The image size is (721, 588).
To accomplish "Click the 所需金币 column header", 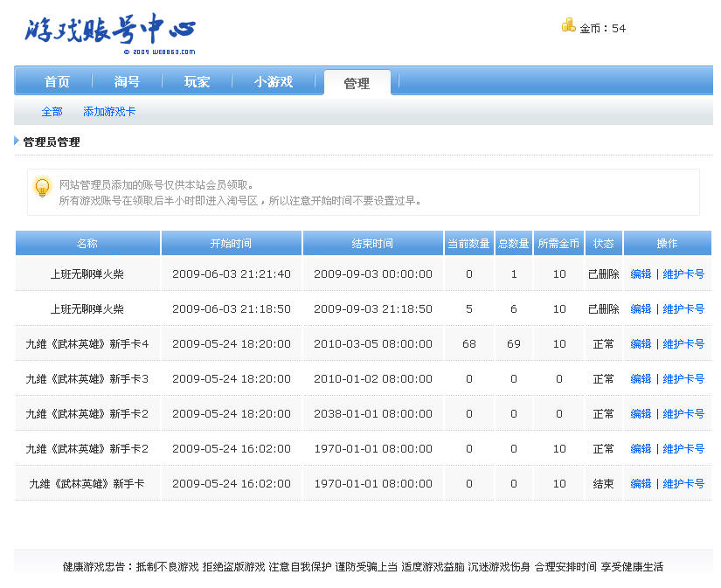I will 558,243.
